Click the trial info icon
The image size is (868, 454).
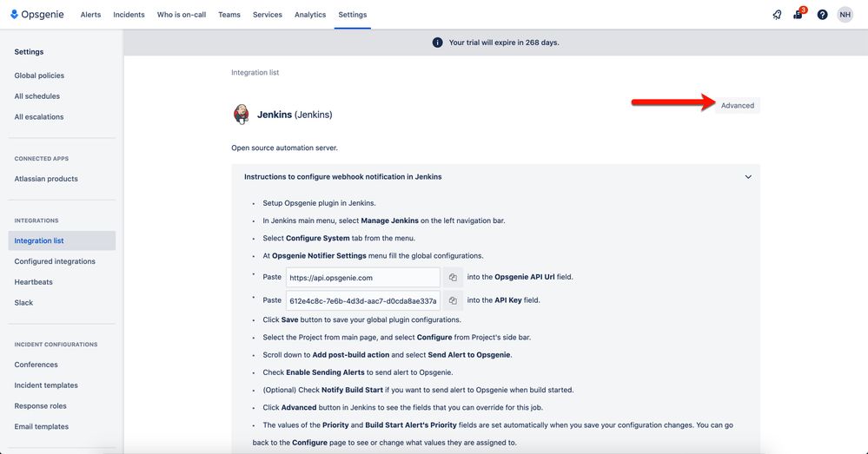pos(437,43)
